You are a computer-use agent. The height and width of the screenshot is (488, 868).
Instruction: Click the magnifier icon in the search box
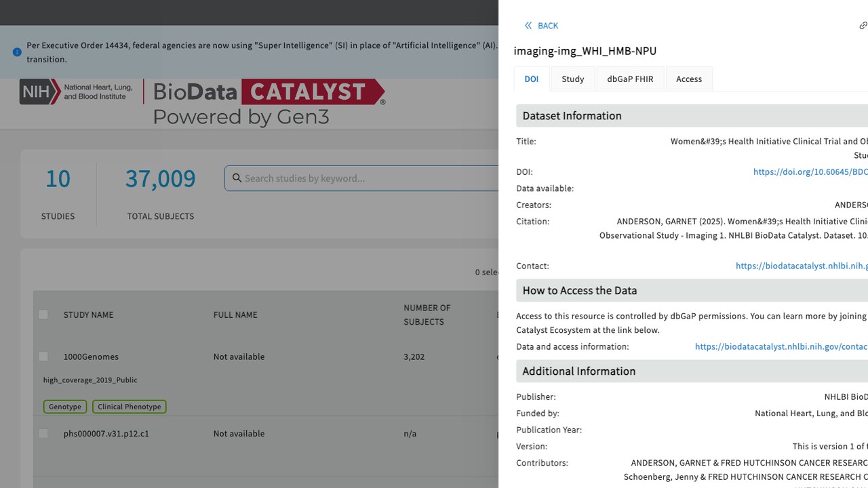tap(237, 178)
